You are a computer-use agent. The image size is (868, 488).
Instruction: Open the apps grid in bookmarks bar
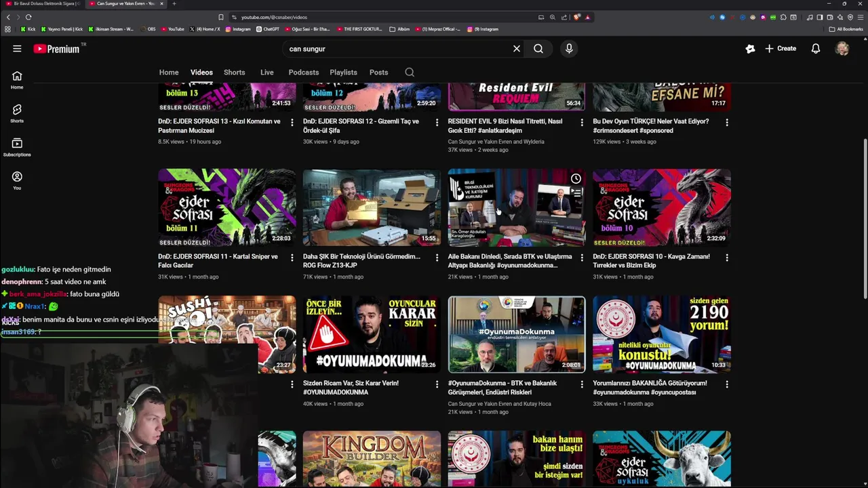click(7, 29)
